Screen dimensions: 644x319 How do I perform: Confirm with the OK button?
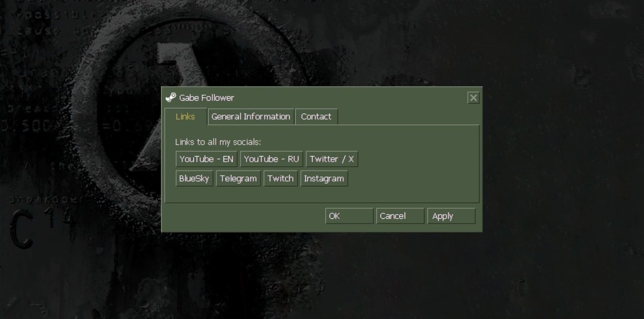pos(349,216)
